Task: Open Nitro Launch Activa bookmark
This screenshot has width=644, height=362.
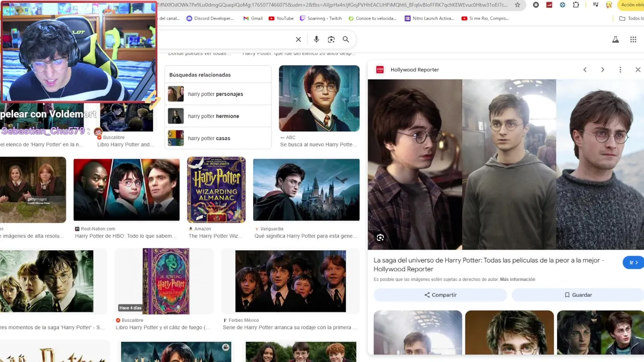Action: [x=429, y=19]
